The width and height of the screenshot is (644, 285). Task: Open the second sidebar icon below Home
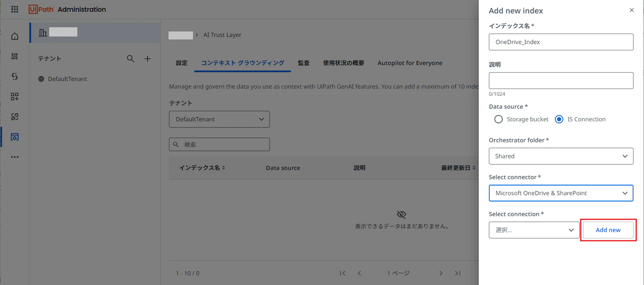tap(15, 56)
